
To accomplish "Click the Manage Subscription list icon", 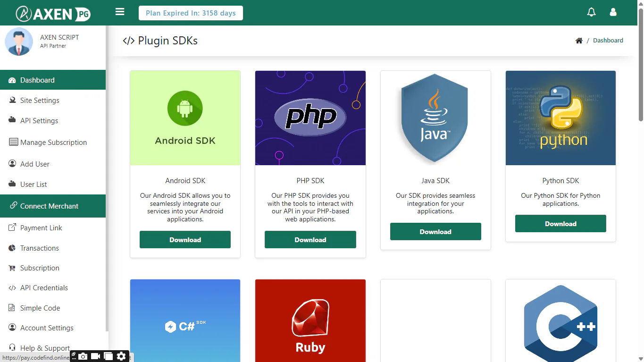I will pyautogui.click(x=13, y=142).
